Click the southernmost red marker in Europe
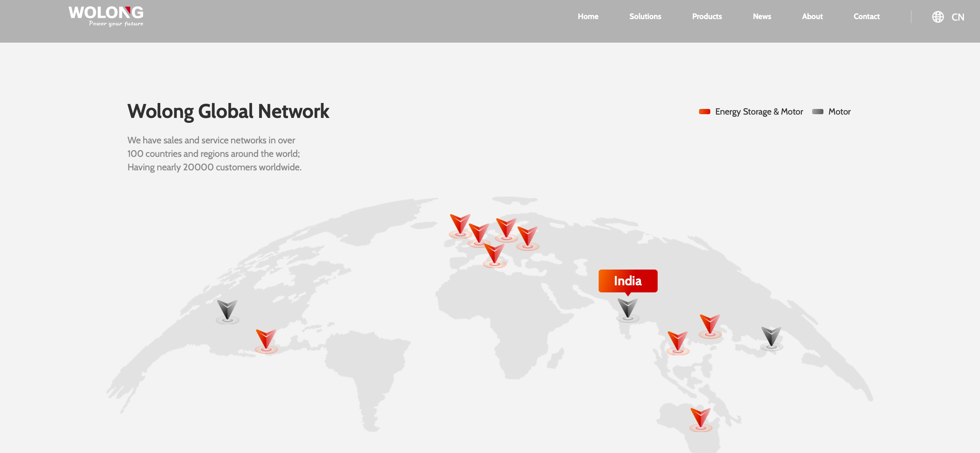 (x=494, y=256)
